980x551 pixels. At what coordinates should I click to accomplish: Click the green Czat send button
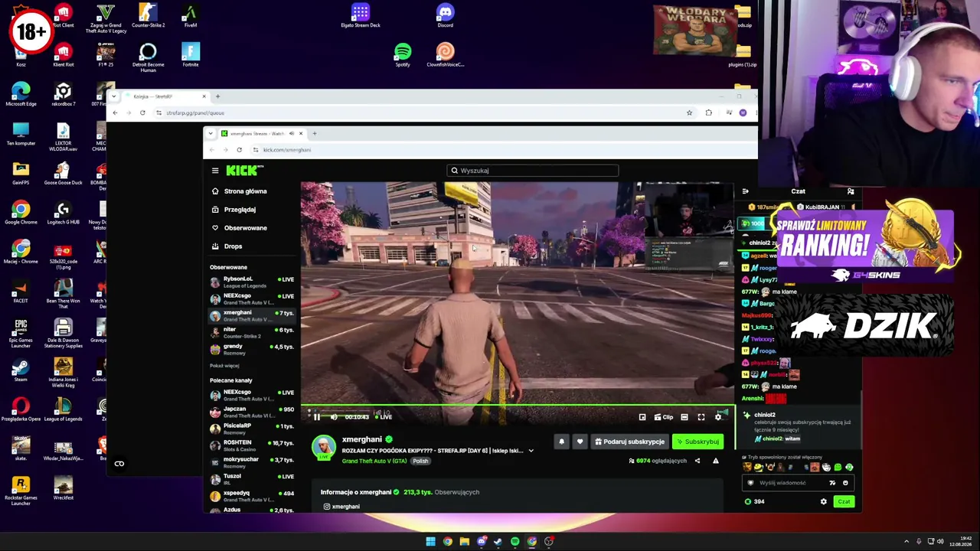(x=844, y=502)
